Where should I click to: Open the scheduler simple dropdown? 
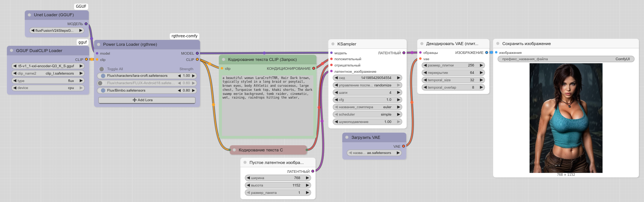[x=367, y=114]
